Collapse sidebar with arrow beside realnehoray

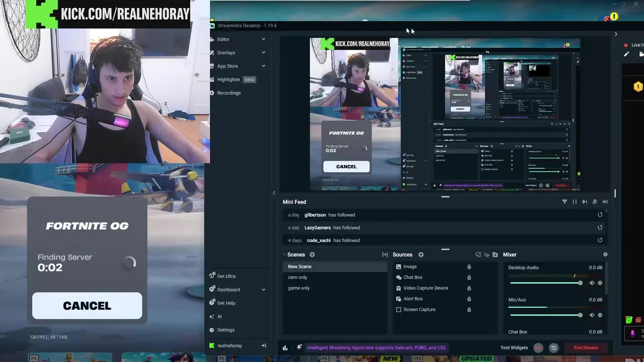[x=263, y=346]
